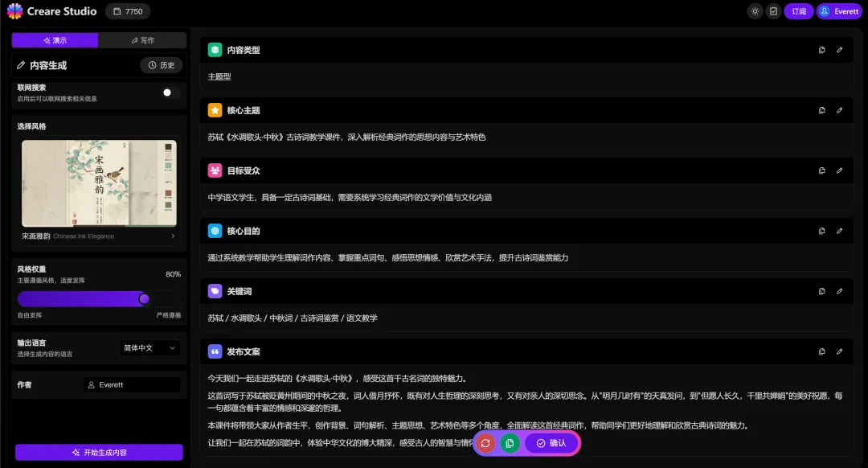Click the 主题型 content type text
The image size is (868, 468).
click(x=219, y=77)
